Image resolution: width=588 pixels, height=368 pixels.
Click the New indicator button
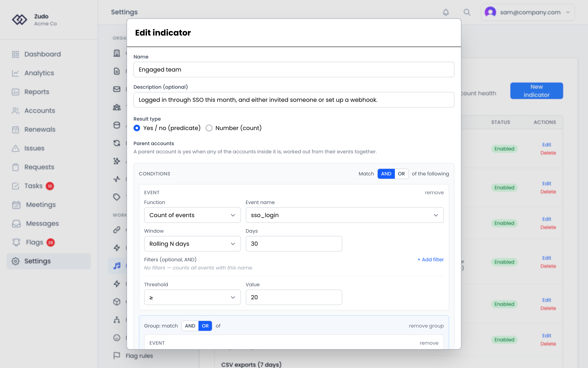click(x=537, y=91)
